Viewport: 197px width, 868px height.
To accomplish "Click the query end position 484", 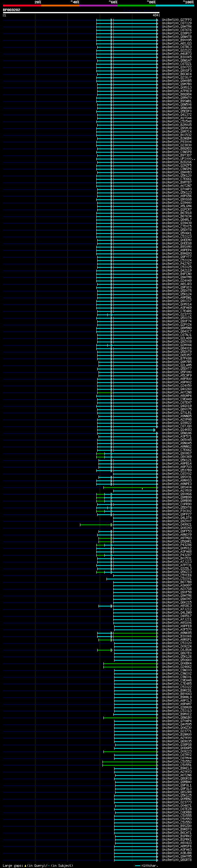I will tap(155, 15).
